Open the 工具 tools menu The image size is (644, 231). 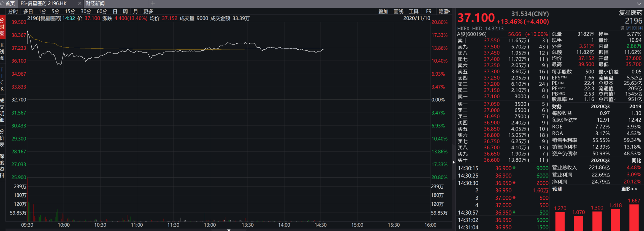(x=414, y=11)
